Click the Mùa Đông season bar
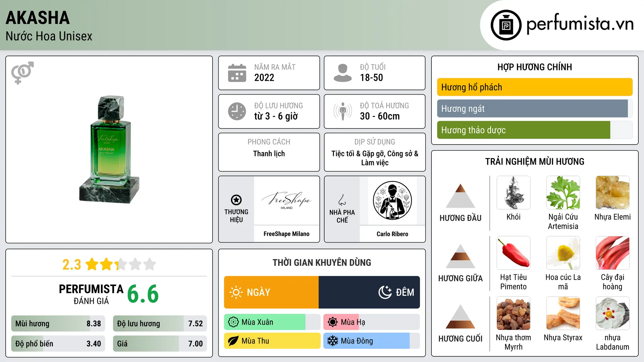 pos(371,341)
